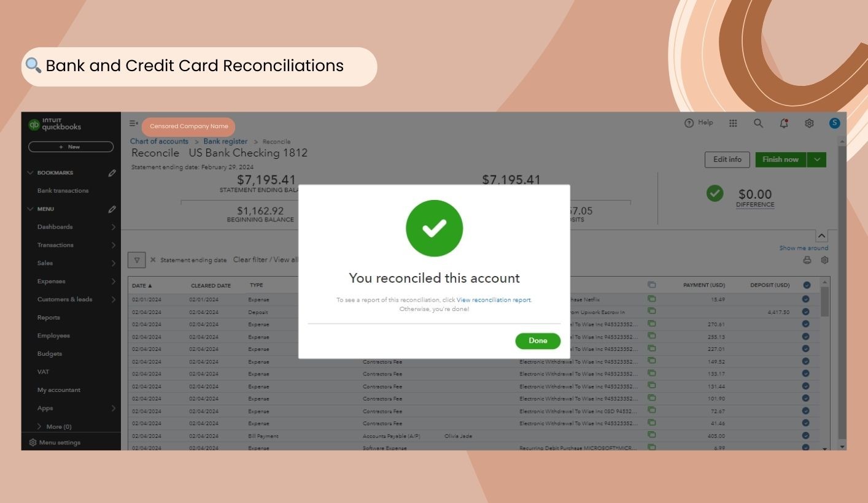Viewport: 868px width, 503px height.
Task: Click the Finish now button
Action: pos(780,159)
